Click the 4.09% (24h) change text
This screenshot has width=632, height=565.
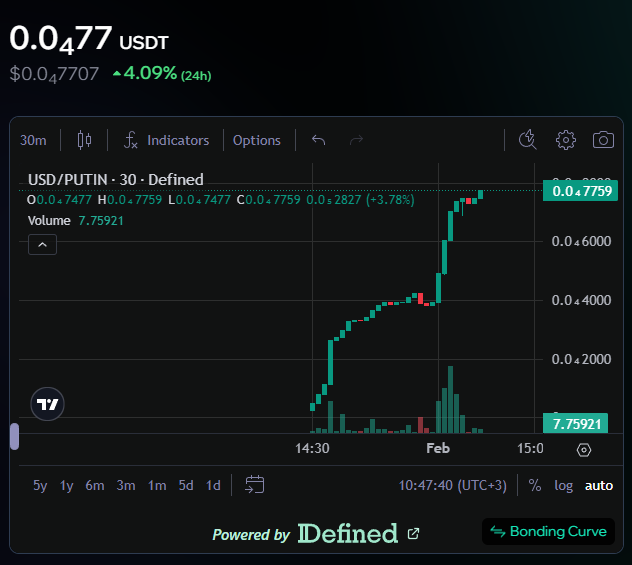point(162,73)
